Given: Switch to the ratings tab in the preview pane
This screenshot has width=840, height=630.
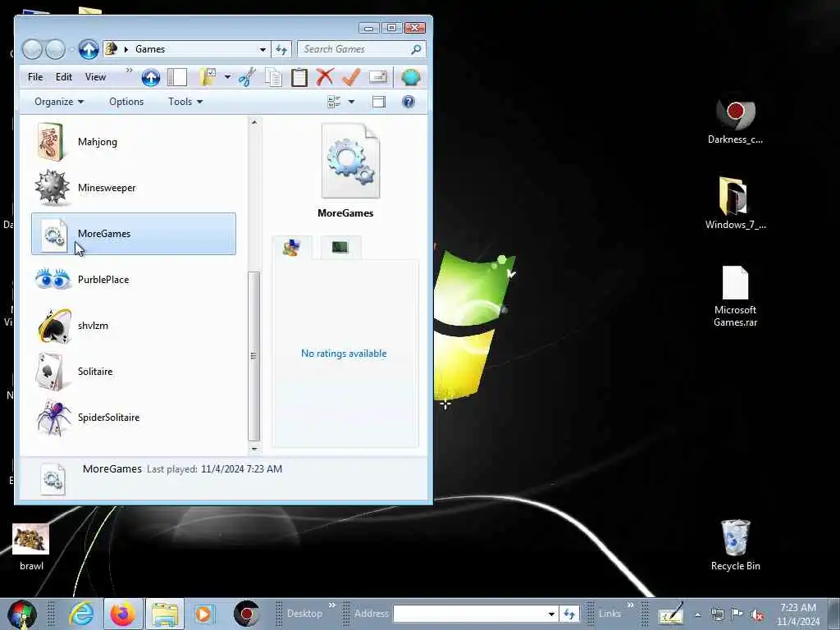Looking at the screenshot, I should pyautogui.click(x=292, y=248).
